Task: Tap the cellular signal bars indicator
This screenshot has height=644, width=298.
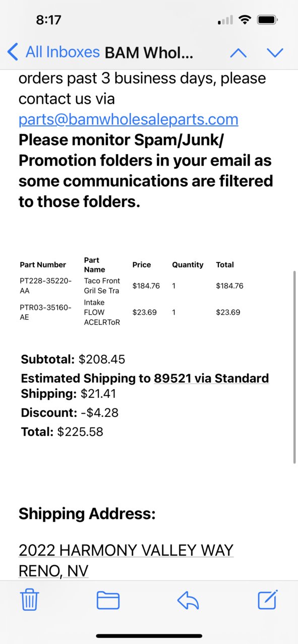Action: pyautogui.click(x=225, y=21)
